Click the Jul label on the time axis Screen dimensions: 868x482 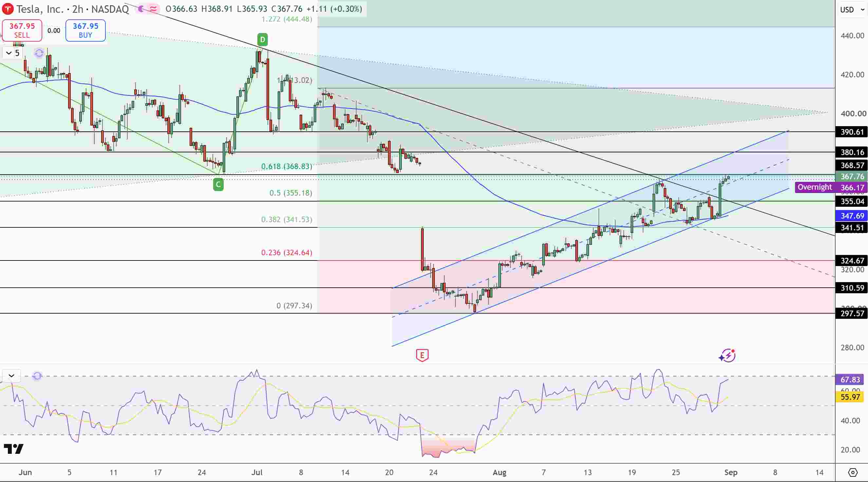257,472
